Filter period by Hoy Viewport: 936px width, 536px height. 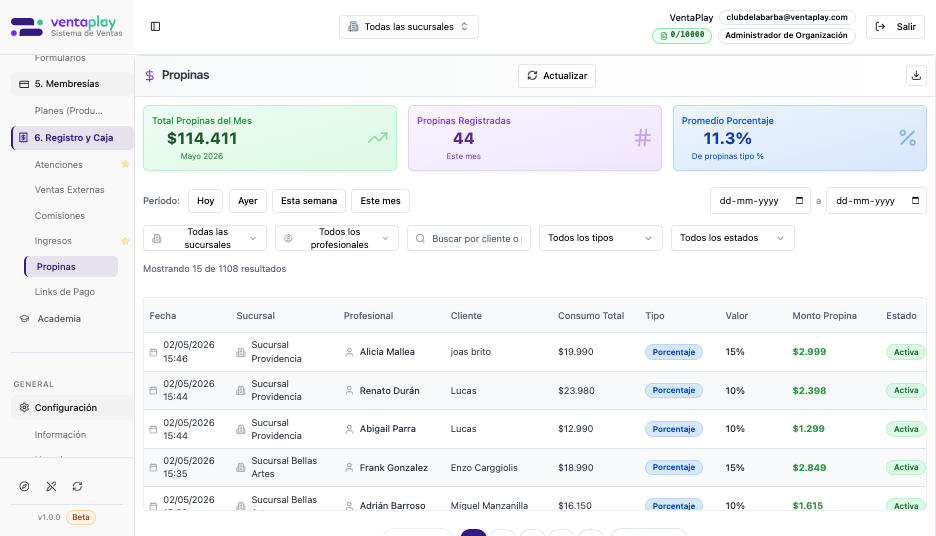(x=205, y=201)
